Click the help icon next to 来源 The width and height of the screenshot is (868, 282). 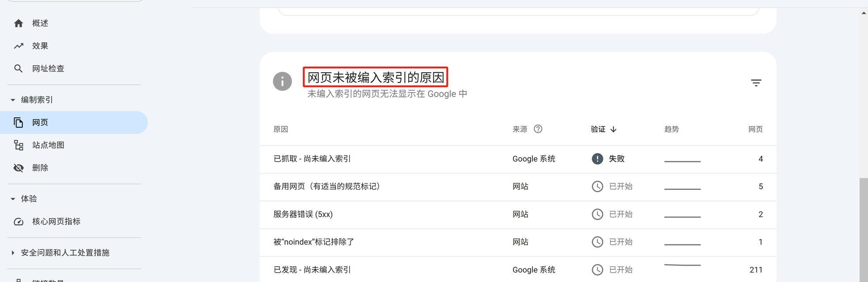(538, 129)
